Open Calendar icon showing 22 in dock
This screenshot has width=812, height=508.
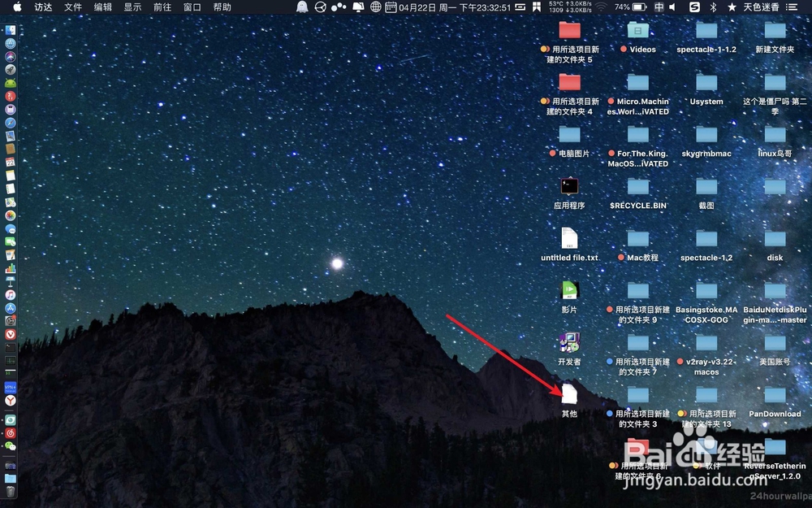click(x=11, y=163)
